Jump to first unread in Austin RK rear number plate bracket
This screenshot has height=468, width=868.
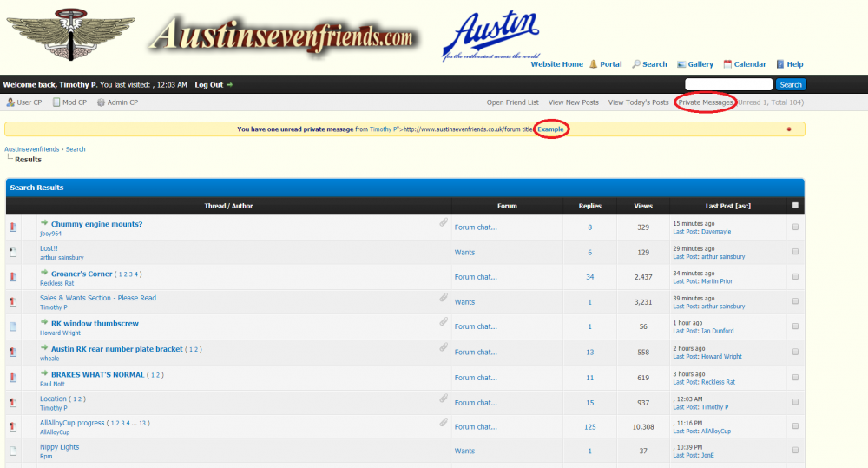44,348
